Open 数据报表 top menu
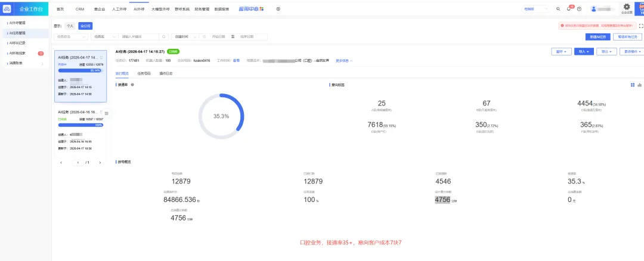 pyautogui.click(x=222, y=8)
